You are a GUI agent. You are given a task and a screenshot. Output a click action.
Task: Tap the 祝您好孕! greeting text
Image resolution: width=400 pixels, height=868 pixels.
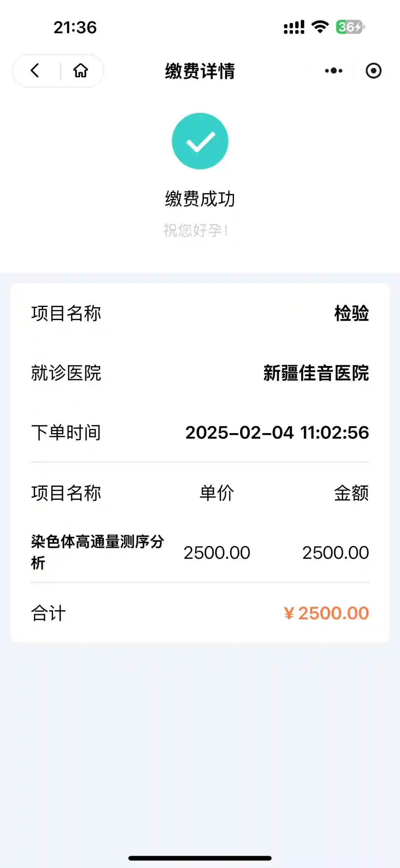pyautogui.click(x=196, y=231)
